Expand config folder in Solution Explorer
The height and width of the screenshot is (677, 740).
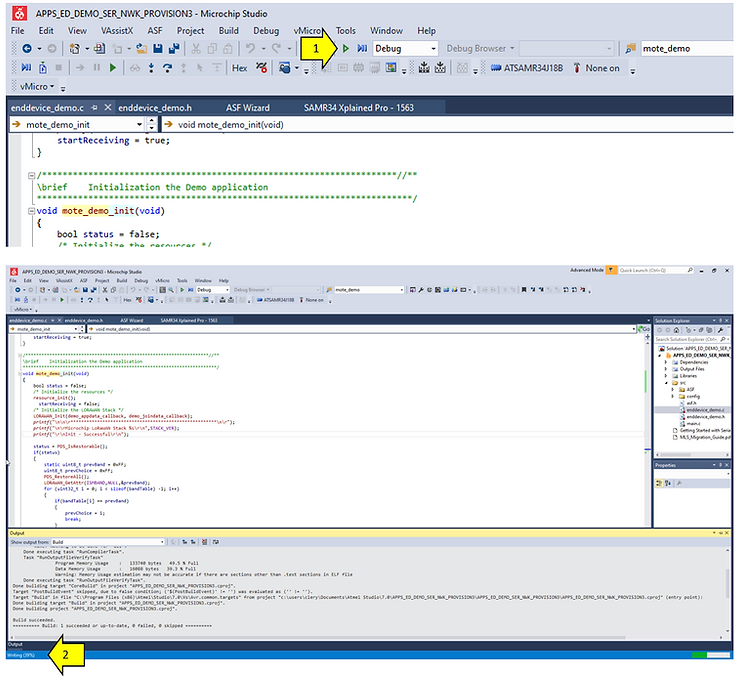pos(673,396)
